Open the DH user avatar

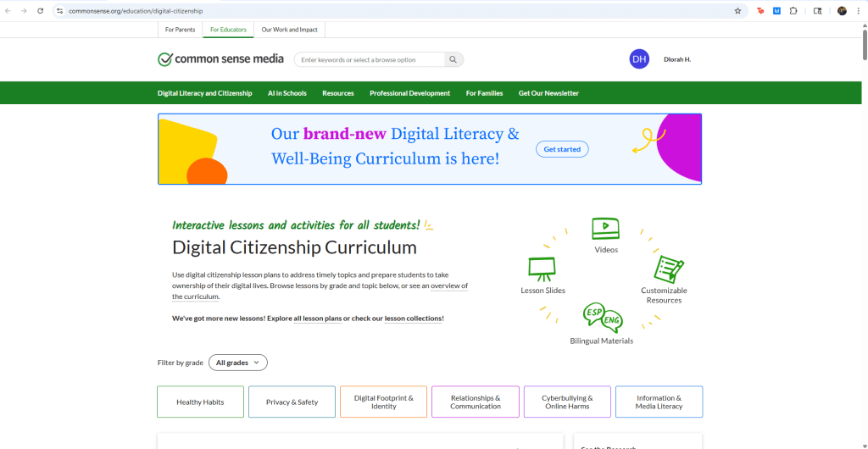pyautogui.click(x=639, y=59)
